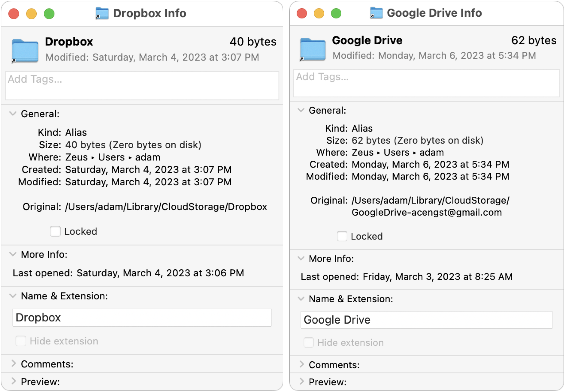Toggle Hide extension checkbox for Dropbox
The height and width of the screenshot is (392, 565).
tap(21, 341)
